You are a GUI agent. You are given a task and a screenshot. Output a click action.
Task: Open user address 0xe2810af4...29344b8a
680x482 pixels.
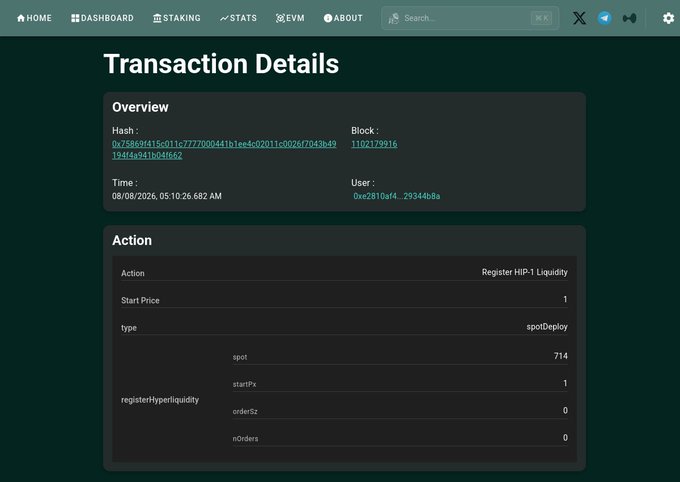point(396,196)
